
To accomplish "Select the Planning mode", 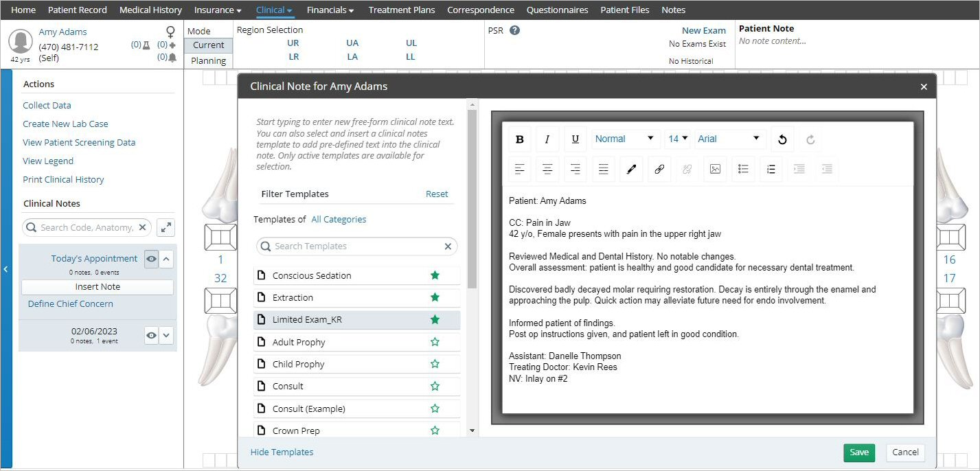I will pos(208,60).
